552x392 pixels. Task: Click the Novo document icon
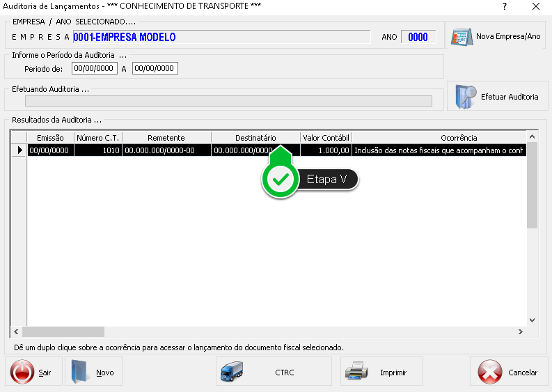(x=81, y=372)
